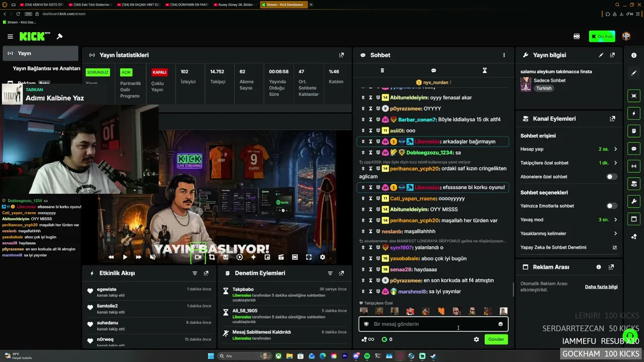
Task: Delete Abituneldeiyim's 'oyyy fenasal akar' message
Action: 363,98
